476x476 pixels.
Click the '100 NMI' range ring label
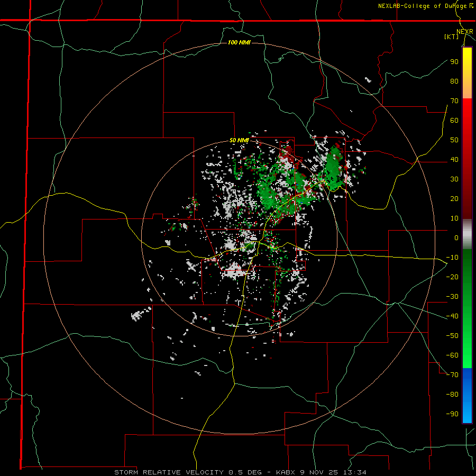(239, 42)
